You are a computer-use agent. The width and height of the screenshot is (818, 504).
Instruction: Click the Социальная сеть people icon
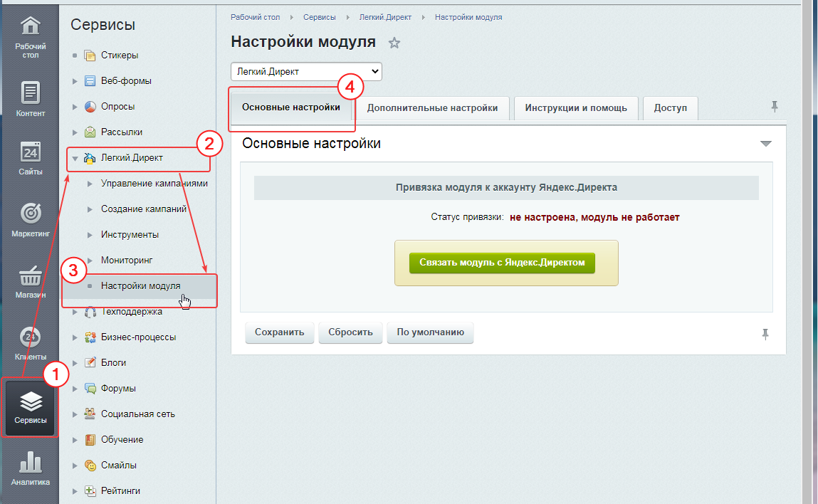pos(90,414)
